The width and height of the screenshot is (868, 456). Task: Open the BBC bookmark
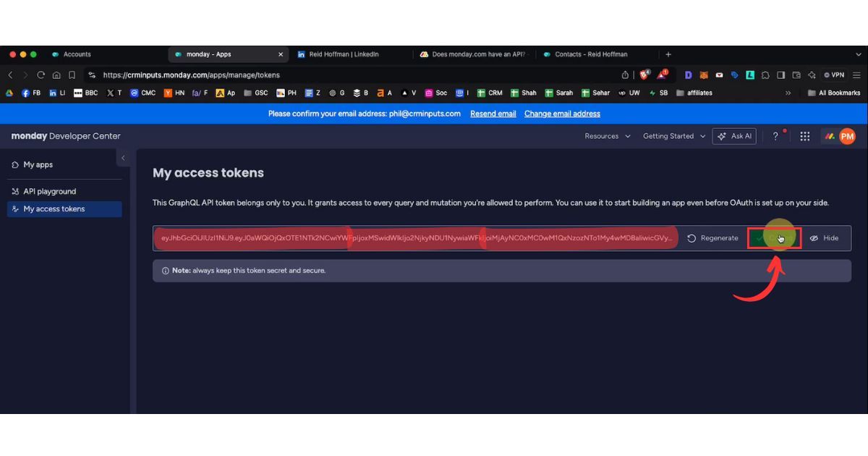click(85, 93)
